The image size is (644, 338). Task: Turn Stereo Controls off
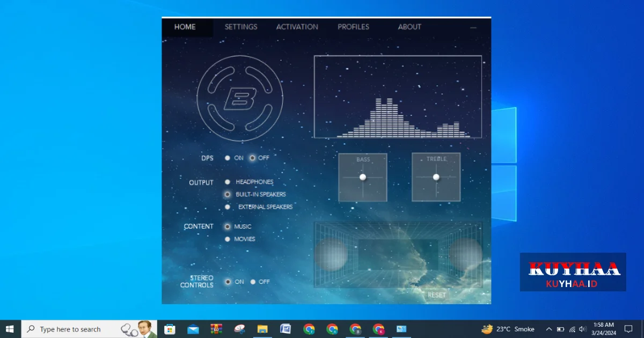click(x=253, y=282)
